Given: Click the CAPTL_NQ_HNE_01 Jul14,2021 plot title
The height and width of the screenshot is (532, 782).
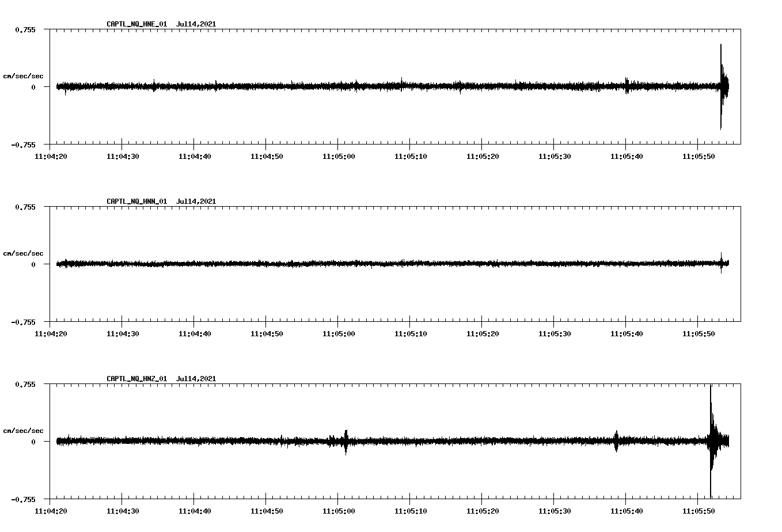Looking at the screenshot, I should 161,24.
